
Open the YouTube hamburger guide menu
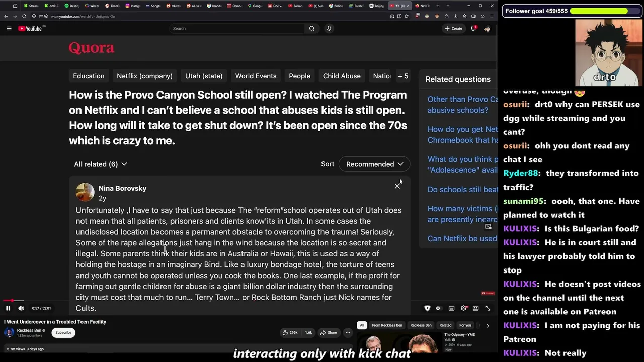9,29
